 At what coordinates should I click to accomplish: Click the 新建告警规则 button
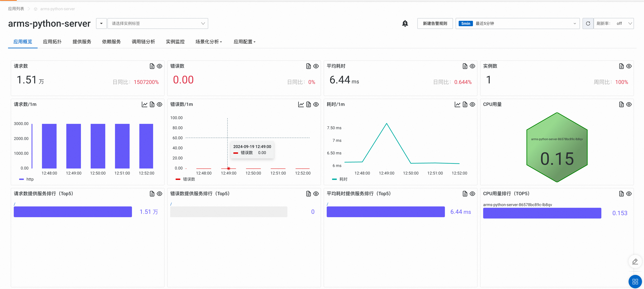tap(435, 23)
